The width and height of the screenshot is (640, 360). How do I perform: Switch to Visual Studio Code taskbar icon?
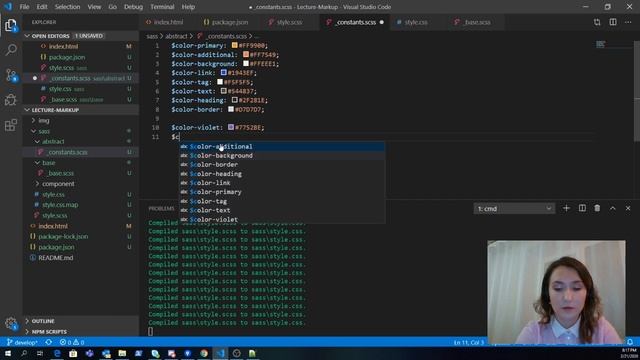pyautogui.click(x=220, y=353)
